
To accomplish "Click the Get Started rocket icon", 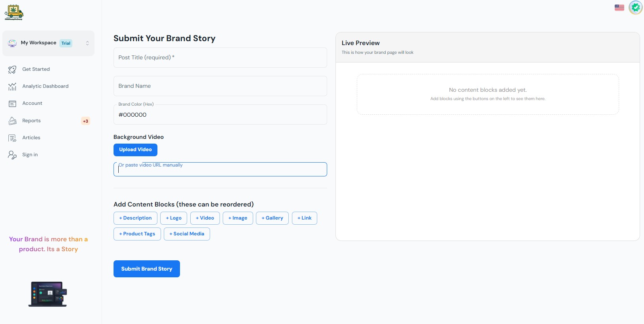I will click(12, 70).
